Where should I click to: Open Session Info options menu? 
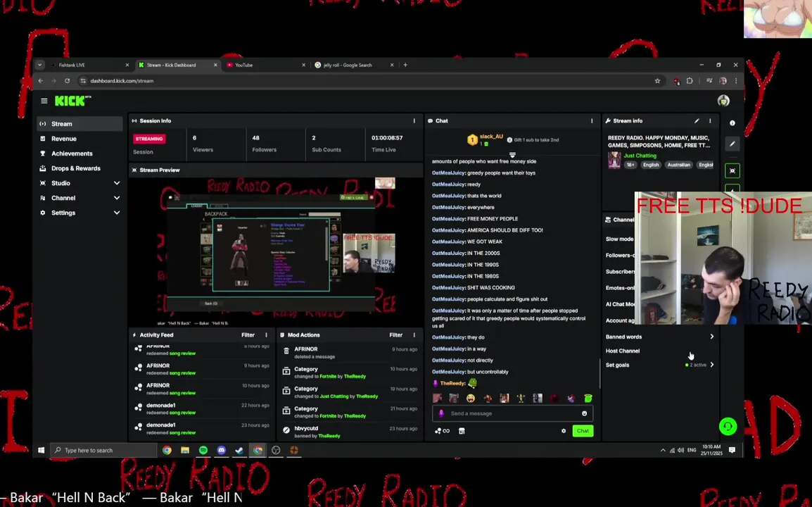[414, 121]
